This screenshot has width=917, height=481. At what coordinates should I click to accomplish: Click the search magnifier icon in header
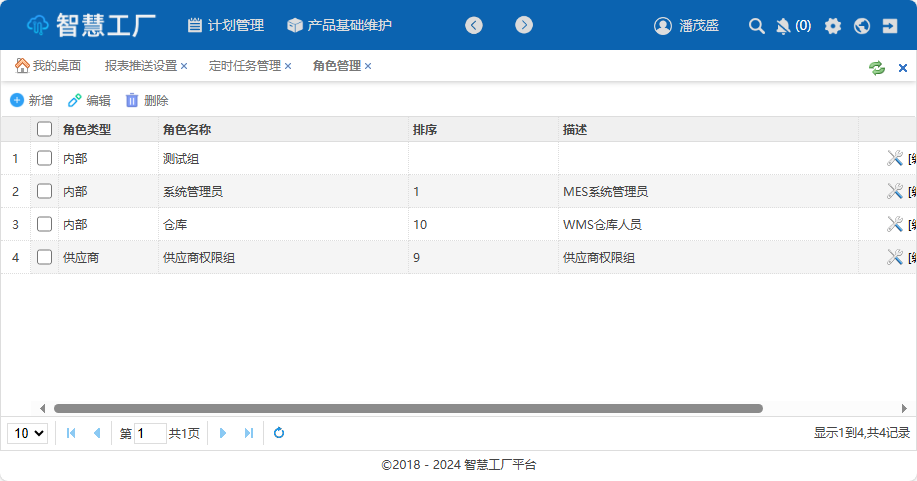click(757, 26)
